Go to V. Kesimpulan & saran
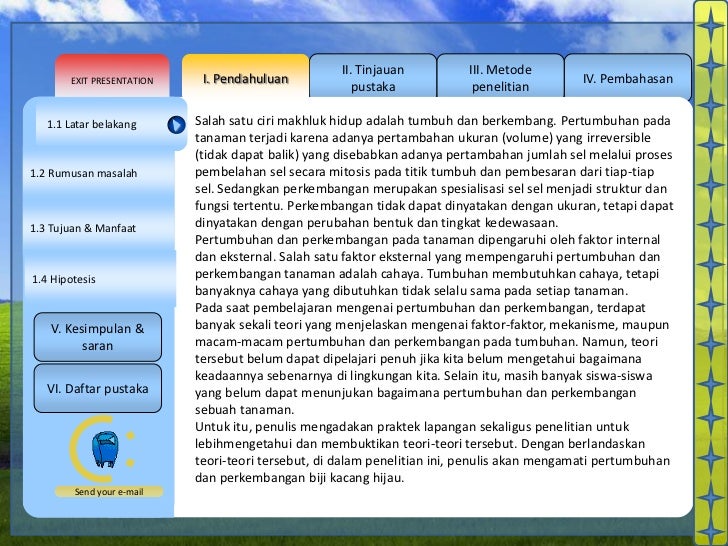Image resolution: width=728 pixels, height=546 pixels. click(98, 337)
